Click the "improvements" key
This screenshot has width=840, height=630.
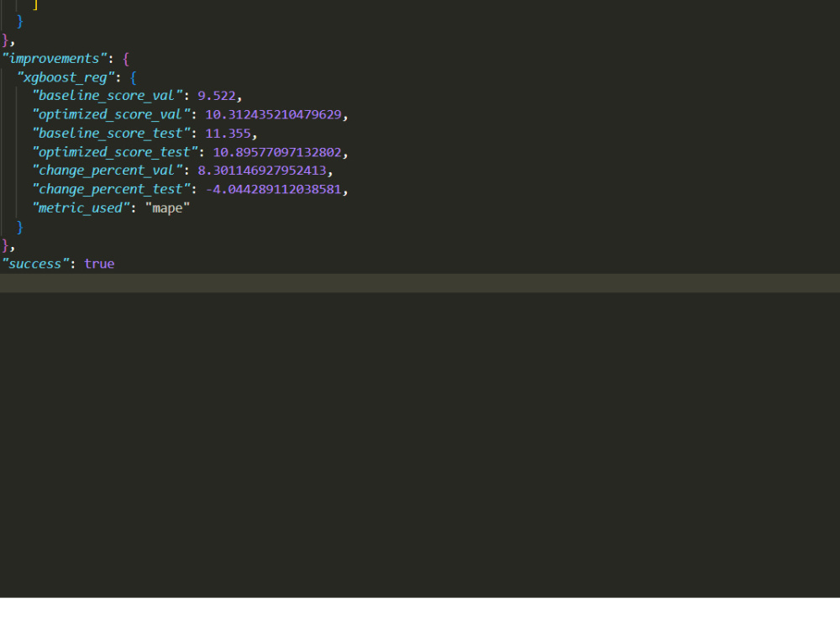point(54,59)
